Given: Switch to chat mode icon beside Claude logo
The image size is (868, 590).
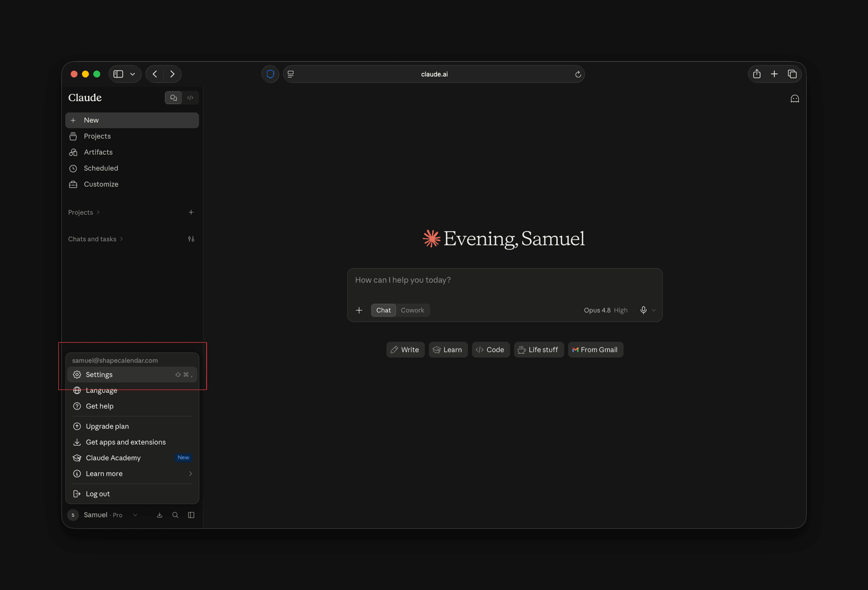Looking at the screenshot, I should 174,98.
